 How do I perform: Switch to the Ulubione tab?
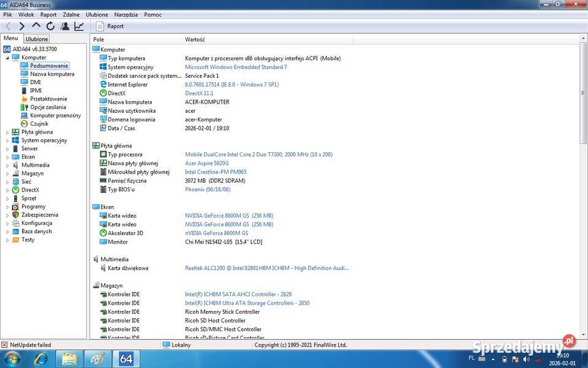click(x=36, y=38)
